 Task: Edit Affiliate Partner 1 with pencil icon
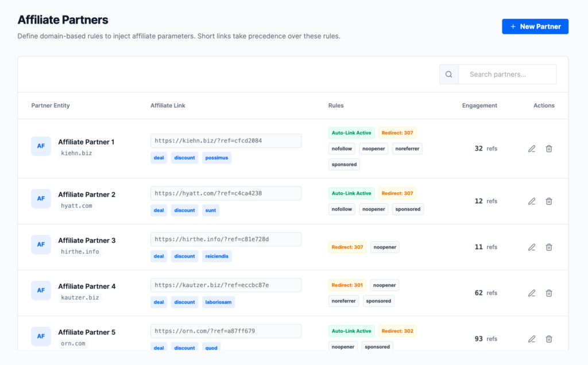(x=532, y=149)
